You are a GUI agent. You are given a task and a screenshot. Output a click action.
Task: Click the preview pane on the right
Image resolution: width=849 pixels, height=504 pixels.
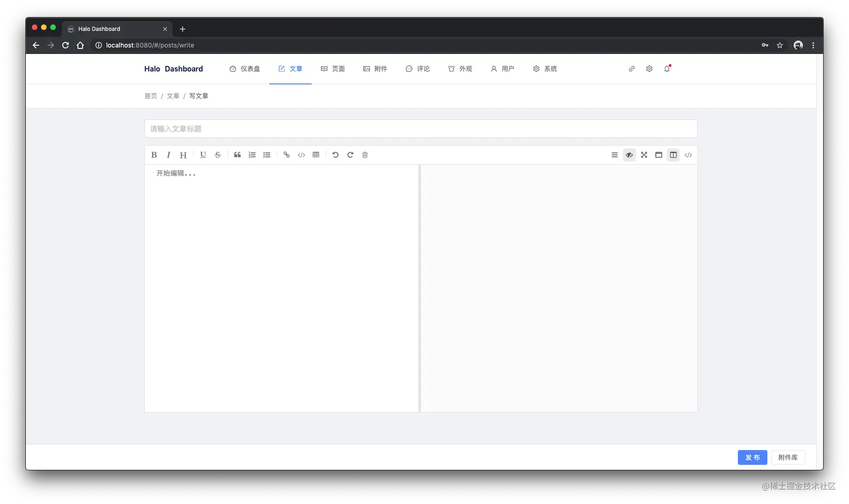(x=559, y=288)
